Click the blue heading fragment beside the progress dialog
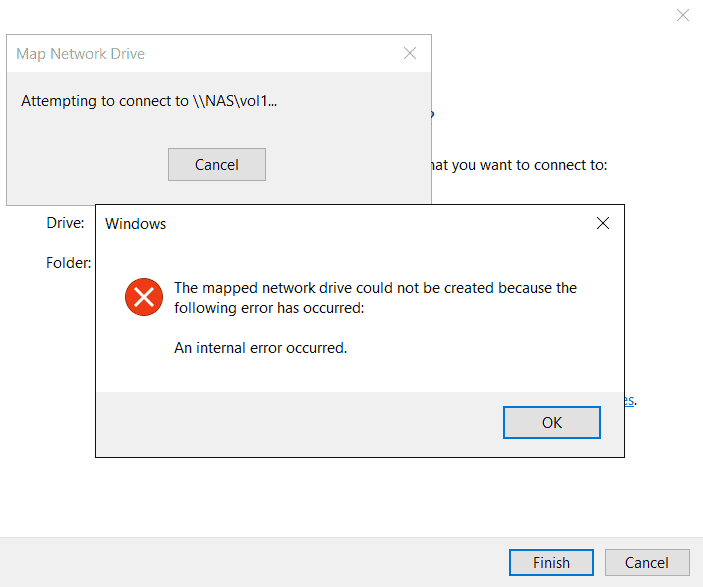 coord(432,115)
